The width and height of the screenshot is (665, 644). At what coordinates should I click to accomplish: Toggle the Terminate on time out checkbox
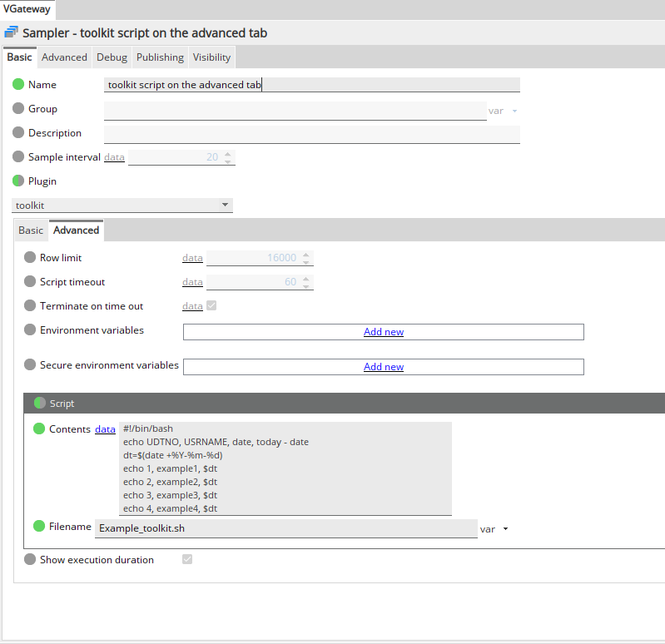211,306
